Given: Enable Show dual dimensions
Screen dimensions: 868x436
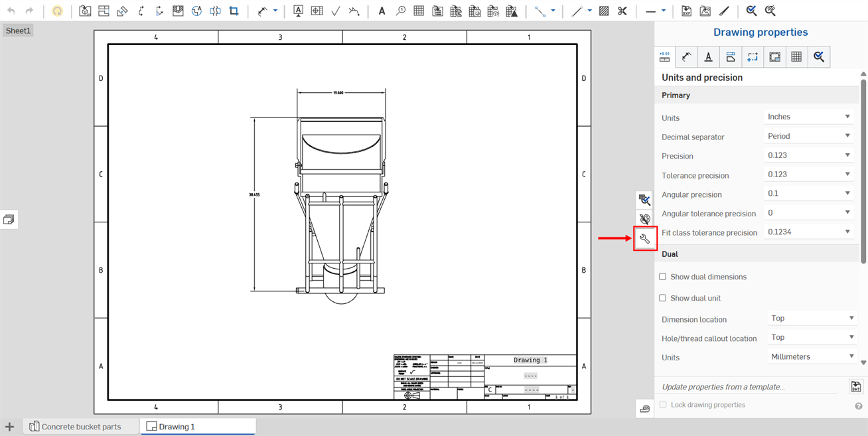Looking at the screenshot, I should (x=662, y=277).
